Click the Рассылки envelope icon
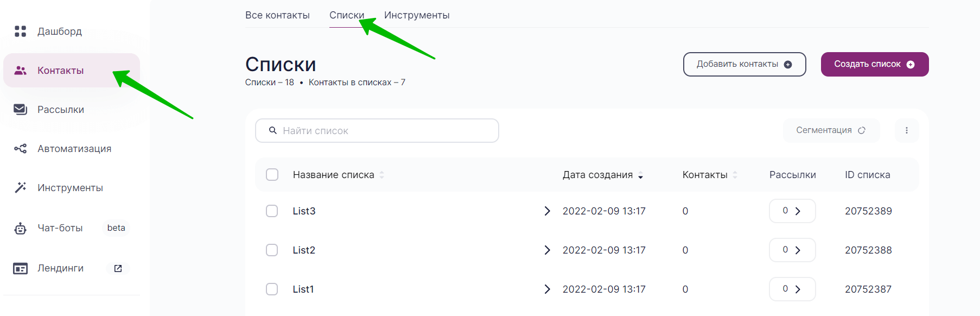This screenshot has height=316, width=980. coord(20,110)
